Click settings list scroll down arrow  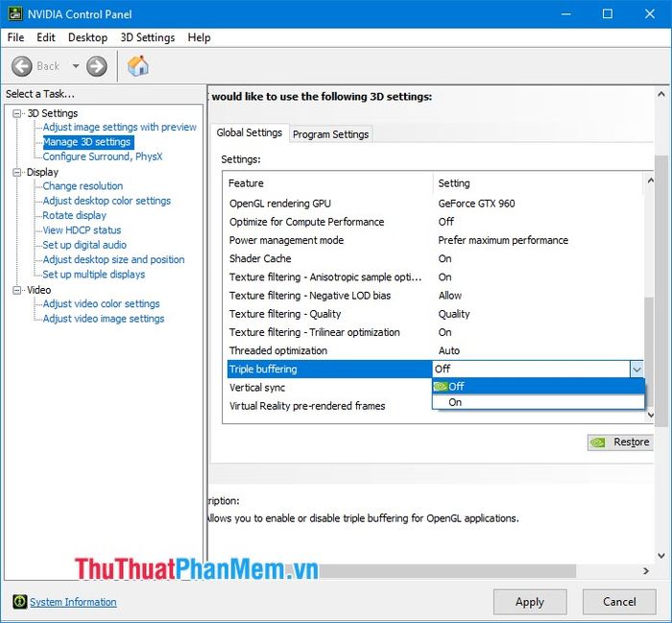650,415
